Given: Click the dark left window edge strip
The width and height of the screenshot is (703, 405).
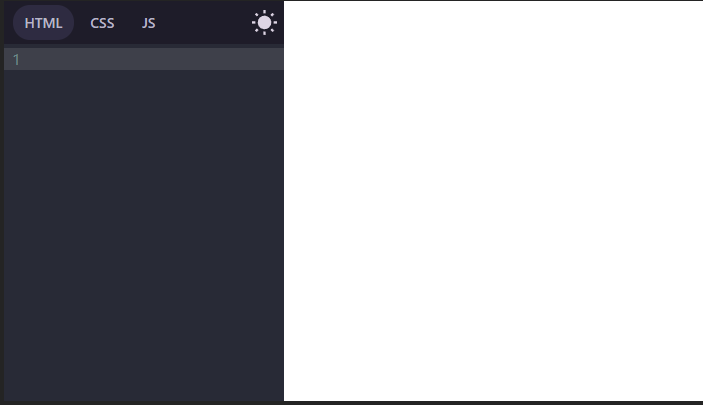Looking at the screenshot, I should tap(2, 202).
